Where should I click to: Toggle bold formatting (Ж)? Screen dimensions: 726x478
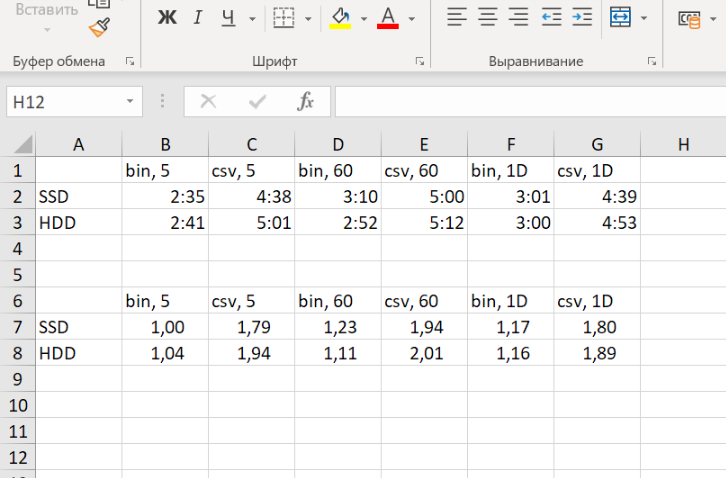167,17
